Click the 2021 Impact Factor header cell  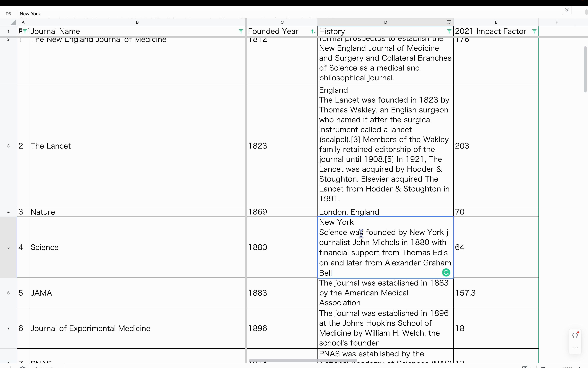click(496, 31)
